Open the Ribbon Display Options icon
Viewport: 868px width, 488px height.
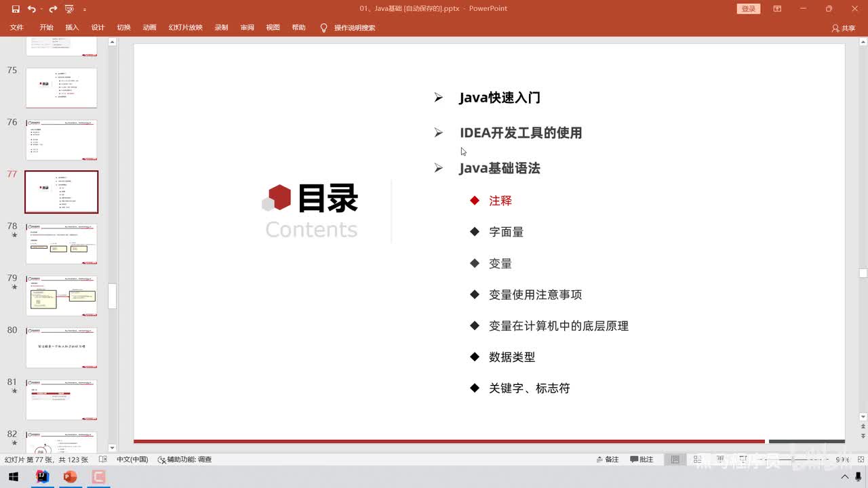click(776, 9)
